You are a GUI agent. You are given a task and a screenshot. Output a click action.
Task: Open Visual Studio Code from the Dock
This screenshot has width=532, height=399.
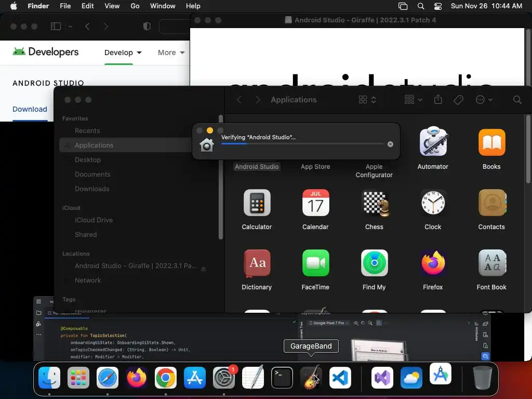[x=340, y=378]
